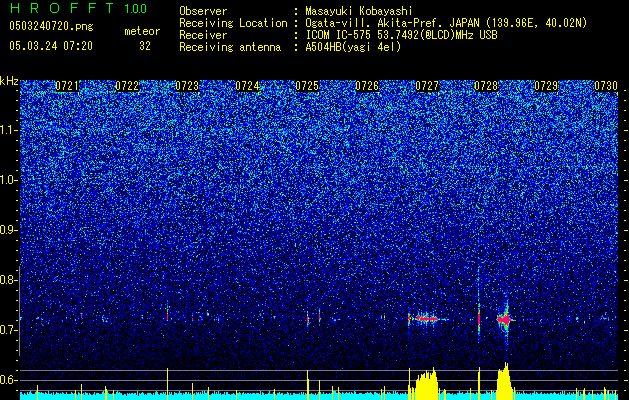The image size is (629, 400).
Task: Click the long meteor echo after 0727
Action: pyautogui.click(x=428, y=319)
